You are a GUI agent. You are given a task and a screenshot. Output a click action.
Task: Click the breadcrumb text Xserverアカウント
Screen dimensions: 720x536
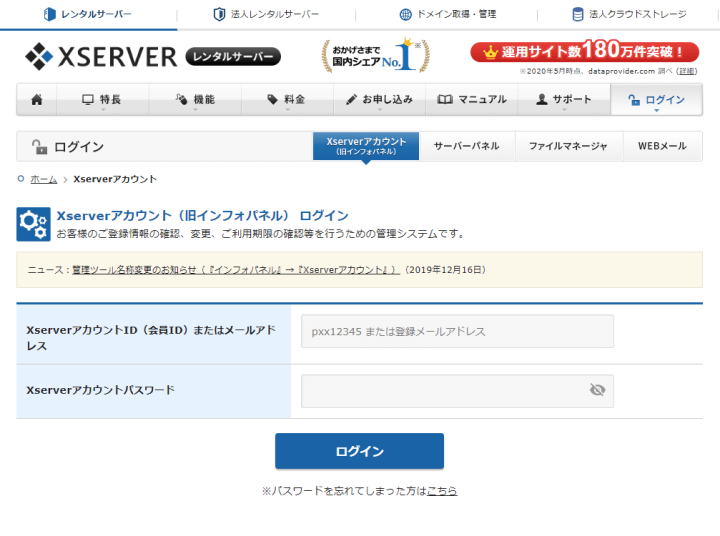point(115,179)
